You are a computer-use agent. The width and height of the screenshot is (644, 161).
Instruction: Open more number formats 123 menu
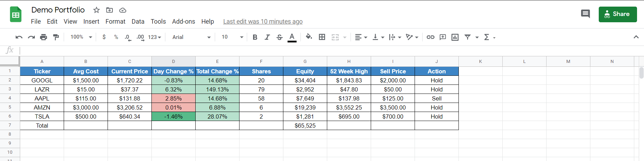point(155,37)
